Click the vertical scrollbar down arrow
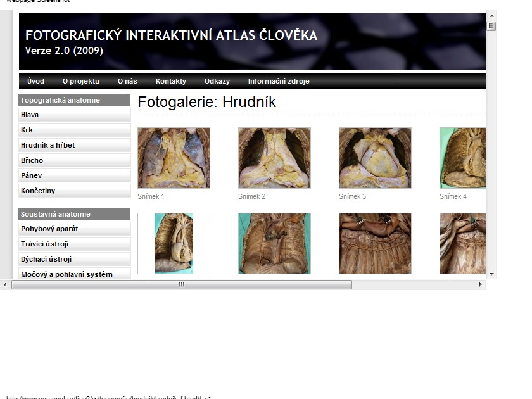 click(x=491, y=274)
